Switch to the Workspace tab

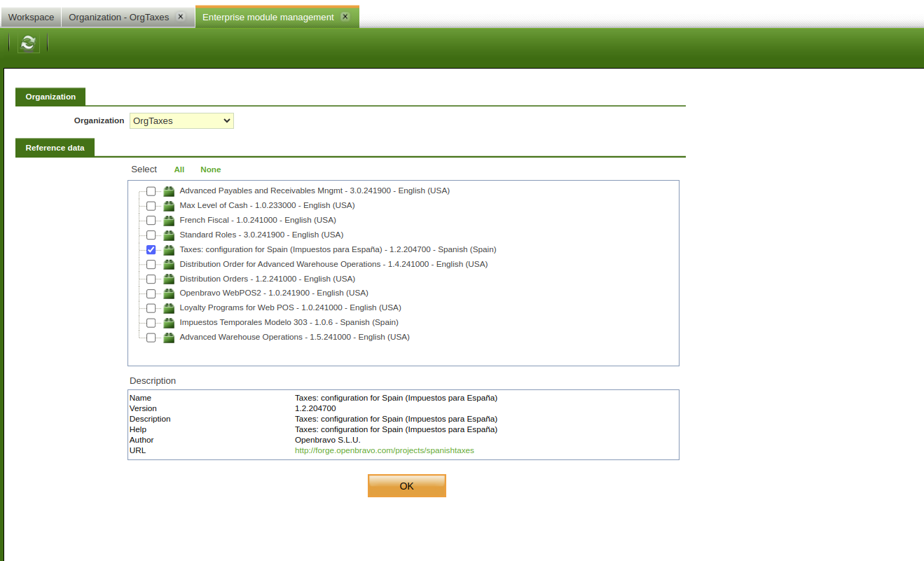tap(31, 17)
